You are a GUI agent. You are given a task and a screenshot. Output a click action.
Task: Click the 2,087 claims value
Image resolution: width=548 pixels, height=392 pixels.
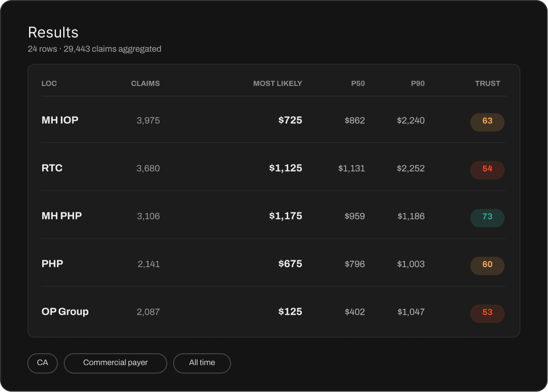click(148, 312)
